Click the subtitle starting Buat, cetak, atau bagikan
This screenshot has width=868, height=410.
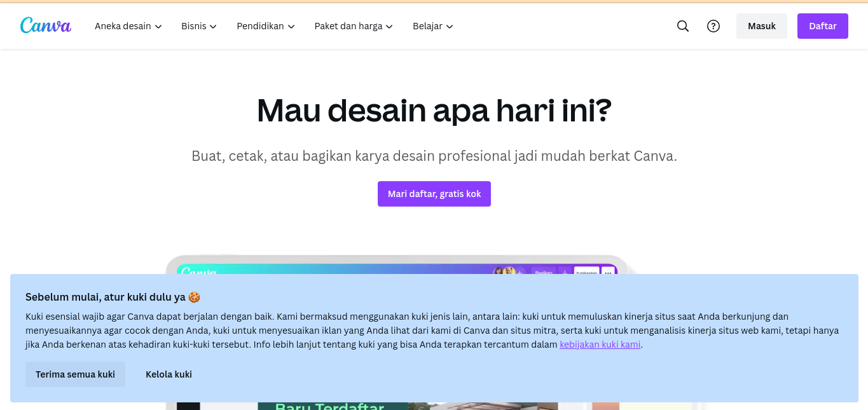coord(434,156)
